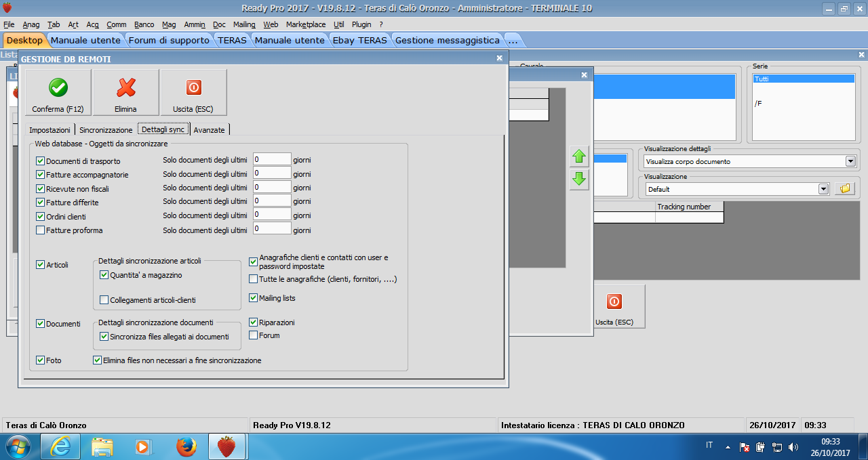
Task: Toggle Riparazioni checkbox
Action: pyautogui.click(x=254, y=322)
